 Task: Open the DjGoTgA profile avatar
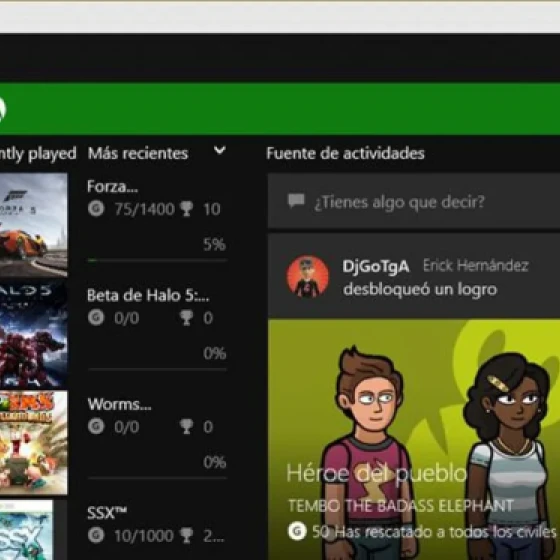tap(308, 276)
